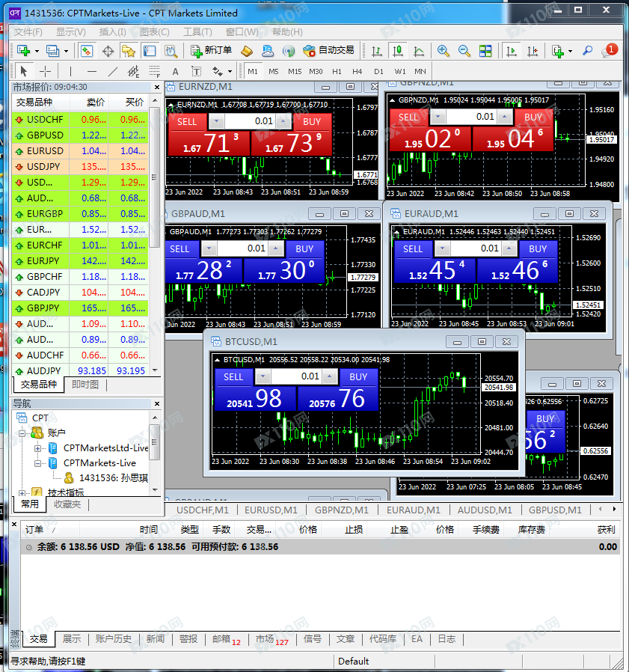Click the Profiles toolbar icon

click(52, 51)
